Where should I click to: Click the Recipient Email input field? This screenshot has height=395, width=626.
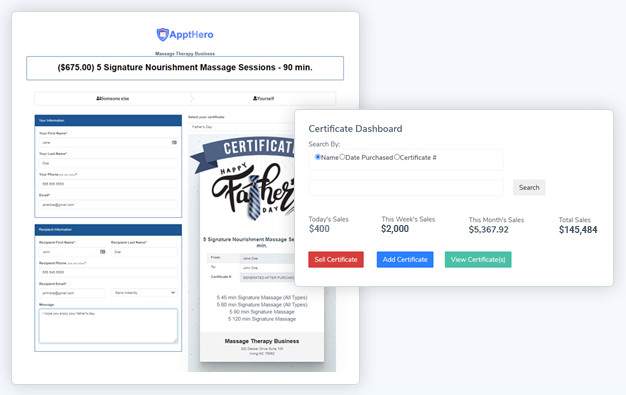coord(72,293)
